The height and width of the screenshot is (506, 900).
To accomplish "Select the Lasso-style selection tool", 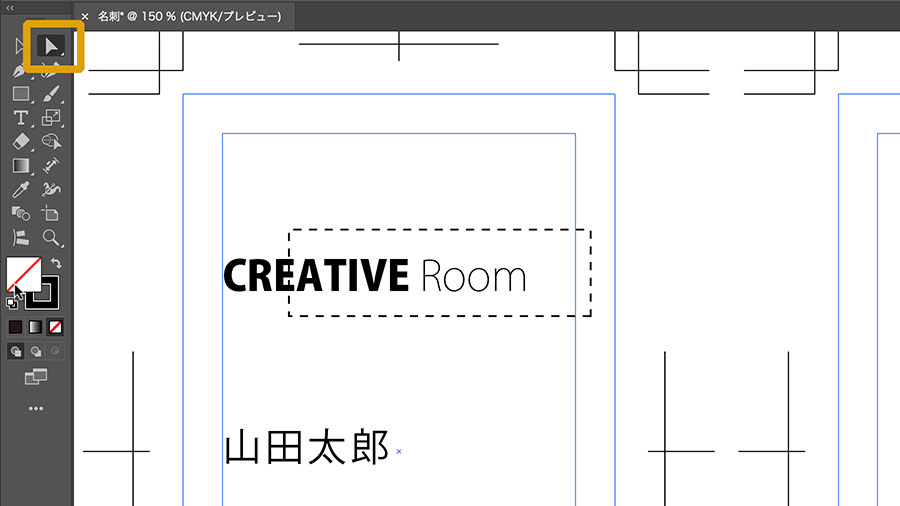I will coord(51,142).
